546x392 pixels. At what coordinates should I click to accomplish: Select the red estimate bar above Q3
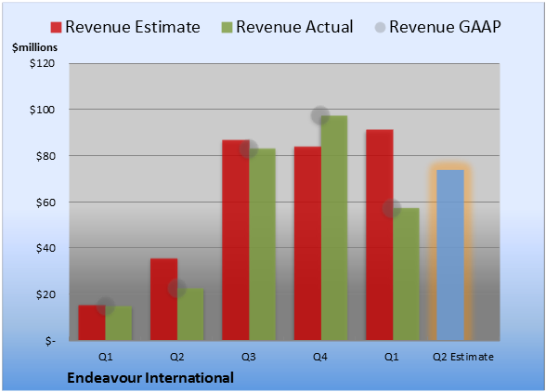click(x=236, y=240)
